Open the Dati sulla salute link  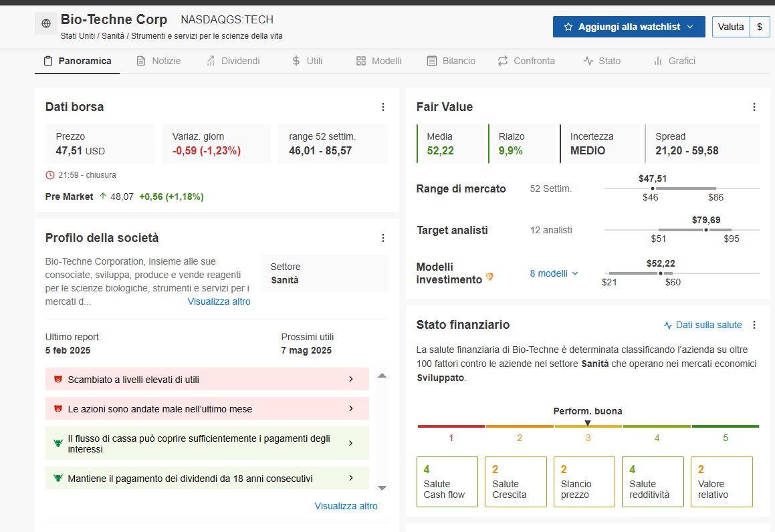[703, 325]
